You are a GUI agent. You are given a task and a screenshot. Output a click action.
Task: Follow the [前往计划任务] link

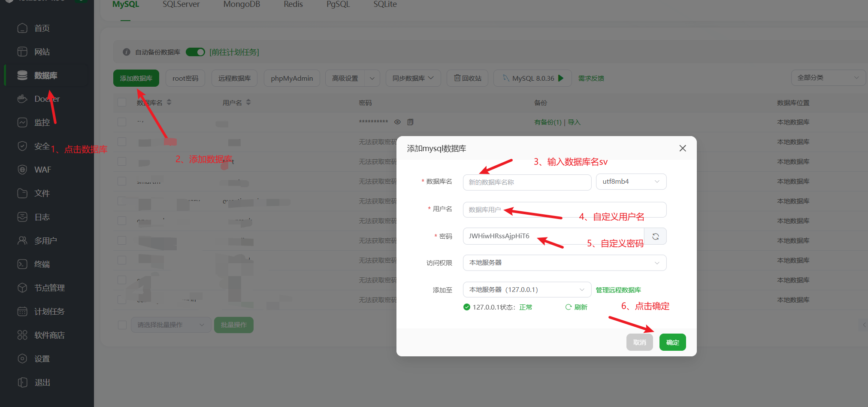point(234,52)
